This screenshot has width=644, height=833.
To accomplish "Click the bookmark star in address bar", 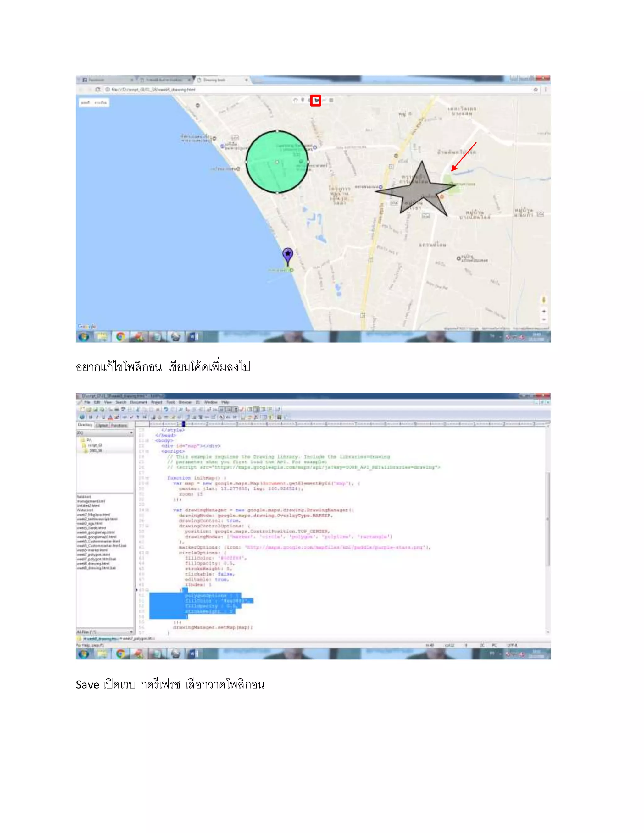I will pyautogui.click(x=536, y=90).
